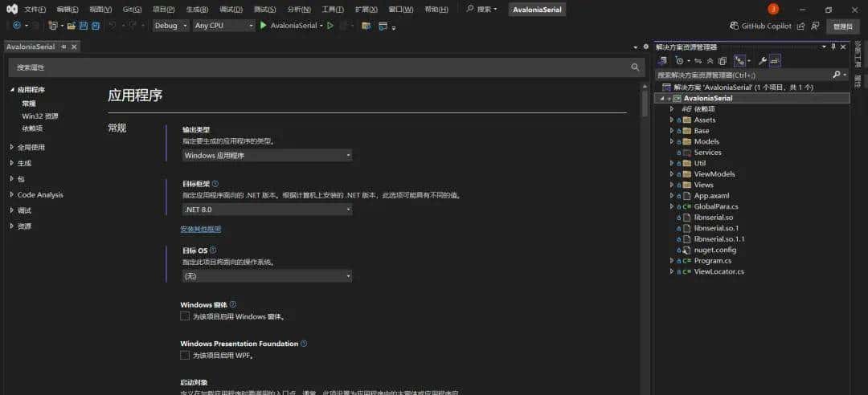Screen dimensions: 868x395
Task: Expand the Code Analysis section
Action: [12, 195]
